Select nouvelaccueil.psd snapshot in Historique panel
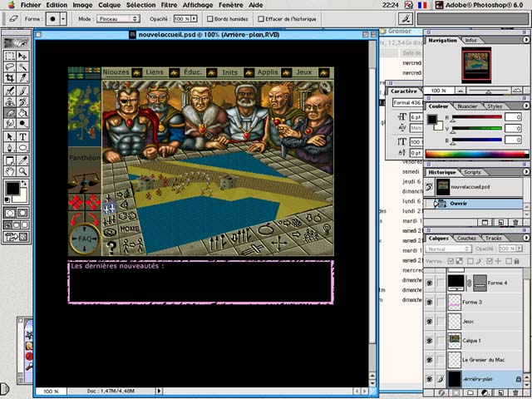This screenshot has width=532, height=399. point(473,187)
